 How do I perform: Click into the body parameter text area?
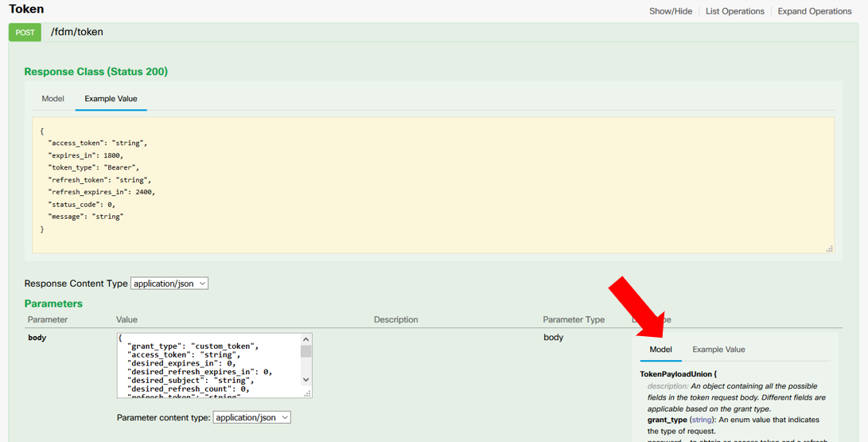[208, 366]
